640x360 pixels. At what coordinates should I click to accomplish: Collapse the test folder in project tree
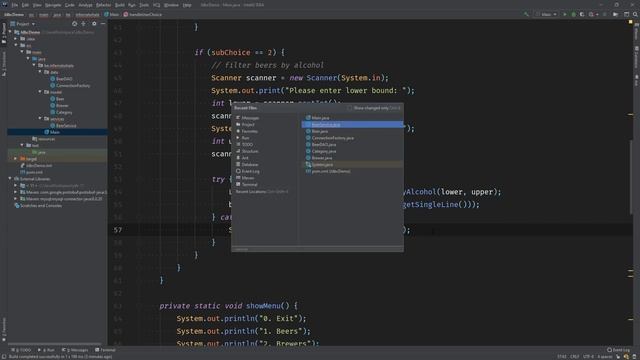point(22,145)
